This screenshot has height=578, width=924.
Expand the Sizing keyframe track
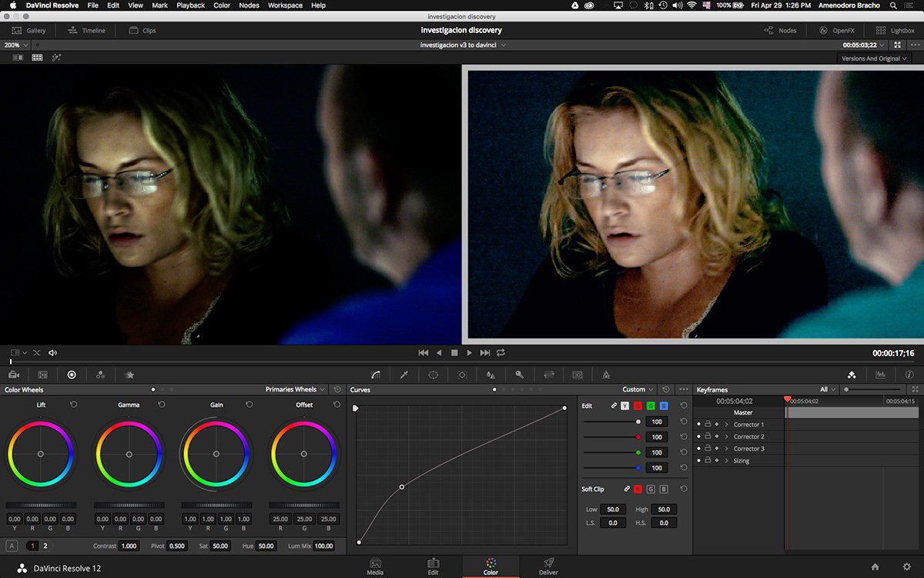coord(726,461)
